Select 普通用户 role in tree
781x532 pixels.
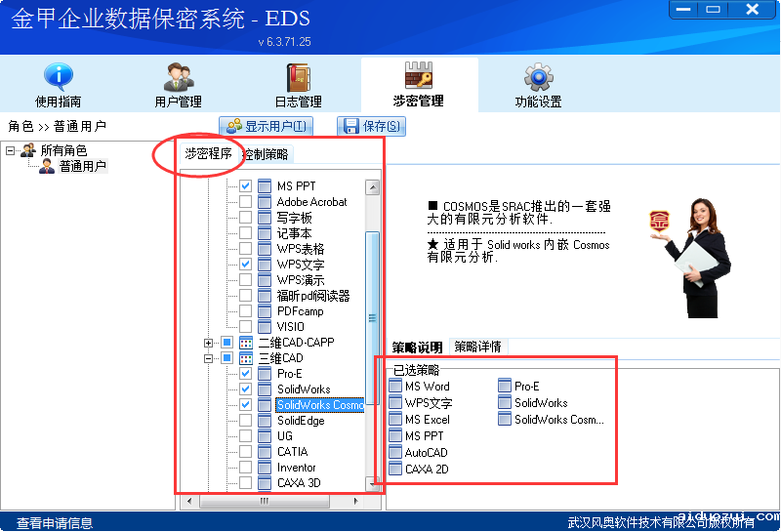pos(83,166)
